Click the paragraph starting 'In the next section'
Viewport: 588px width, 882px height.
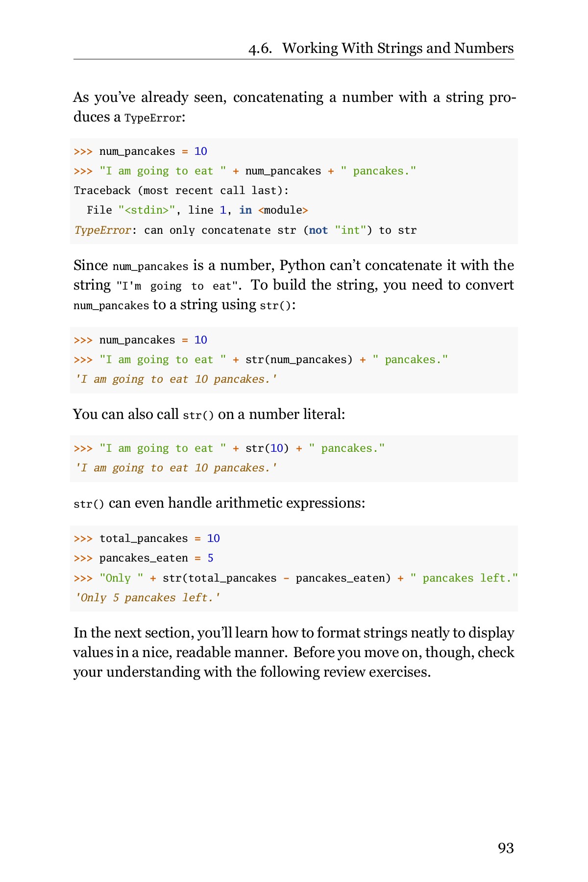[294, 652]
